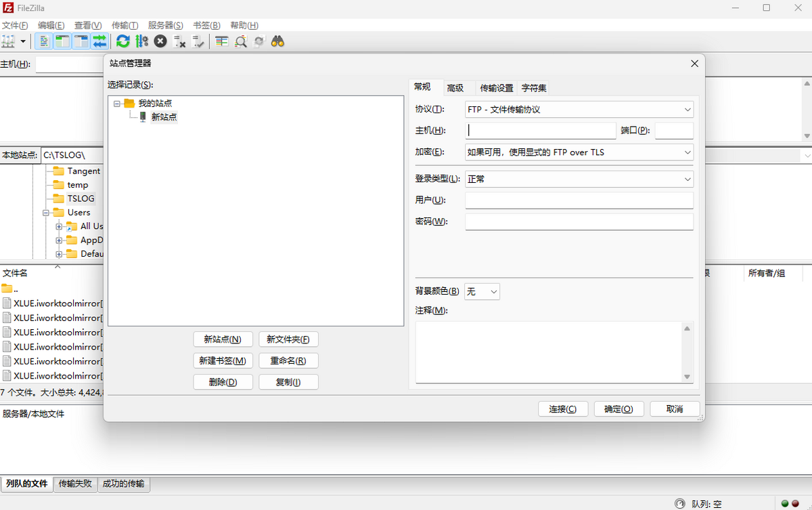Click the binoculars file search icon
812x510 pixels.
(x=277, y=41)
